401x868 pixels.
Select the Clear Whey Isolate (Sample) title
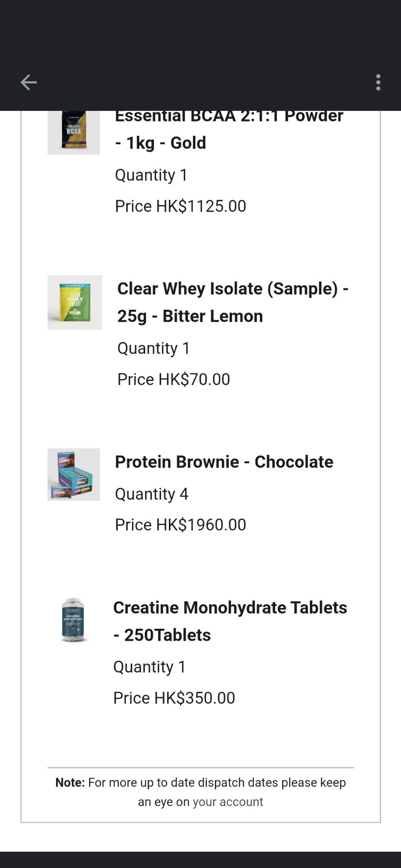click(233, 302)
